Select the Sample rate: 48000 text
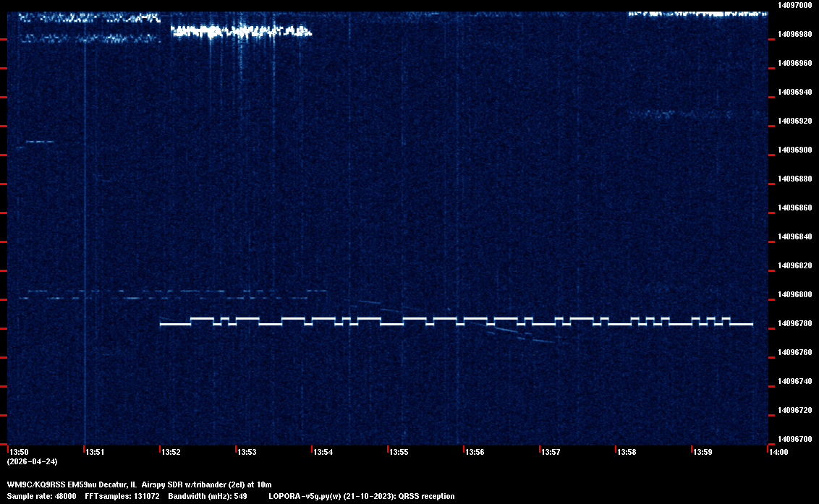819x504 pixels. (42, 496)
